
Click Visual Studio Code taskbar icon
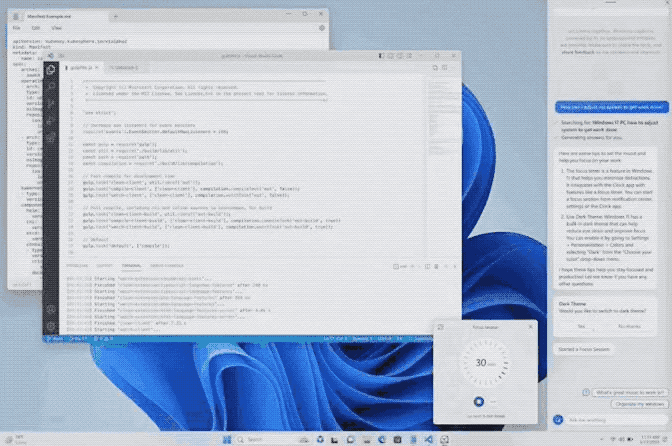[427, 438]
